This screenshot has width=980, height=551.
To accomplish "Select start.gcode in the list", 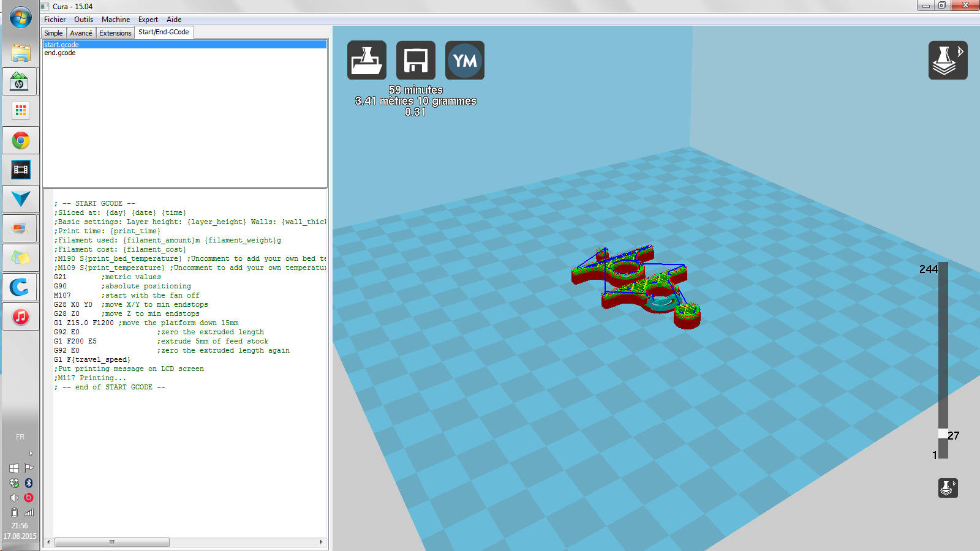I will [61, 45].
